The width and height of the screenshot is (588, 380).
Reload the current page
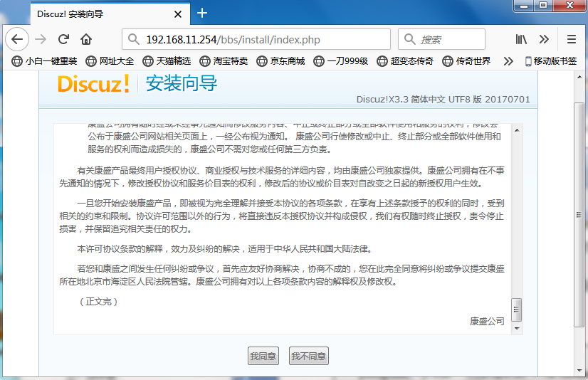[x=63, y=39]
